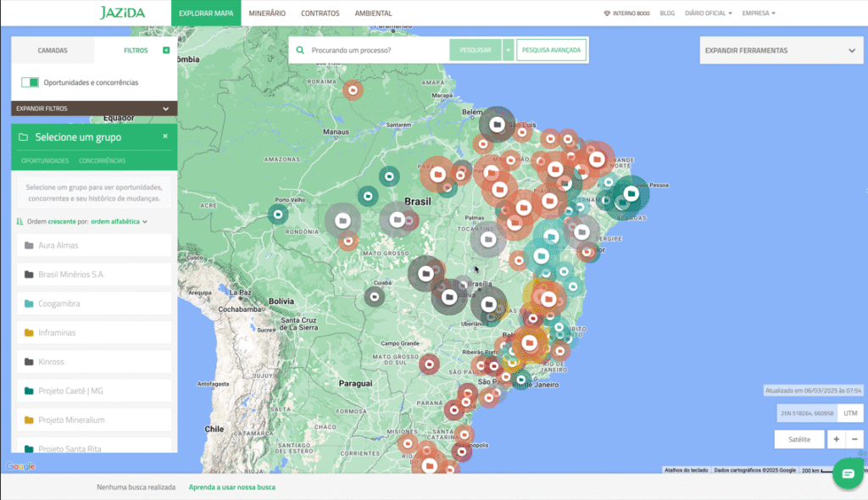Select the Projeto Caeté | MG group

coord(94,391)
